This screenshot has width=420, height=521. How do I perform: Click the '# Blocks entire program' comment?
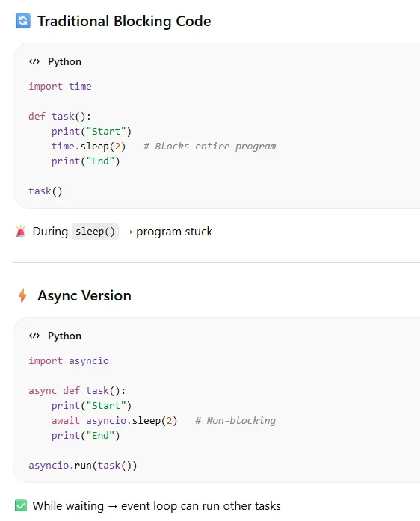tap(209, 147)
